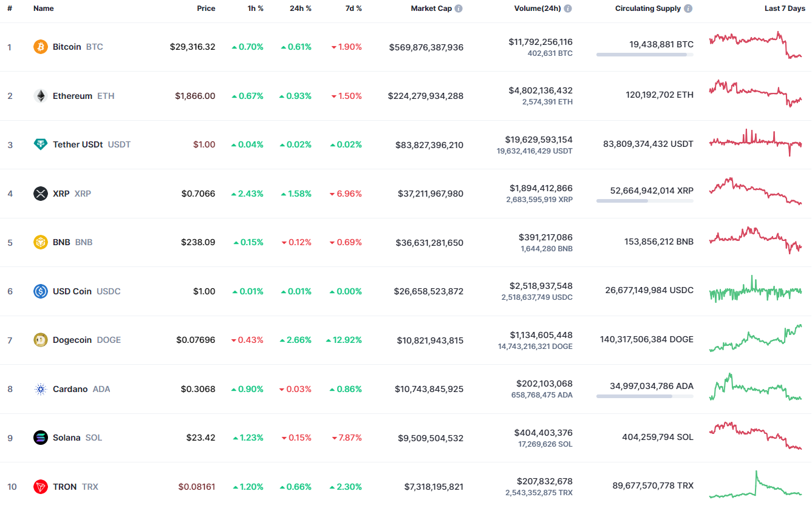Click the TRON logo icon
This screenshot has width=812, height=511.
pyautogui.click(x=40, y=486)
